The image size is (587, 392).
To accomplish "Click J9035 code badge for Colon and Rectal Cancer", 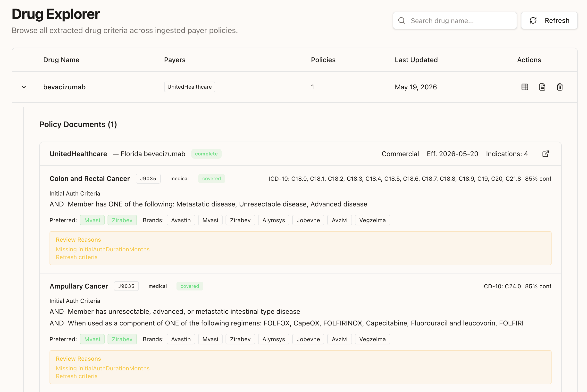I will pyautogui.click(x=148, y=179).
